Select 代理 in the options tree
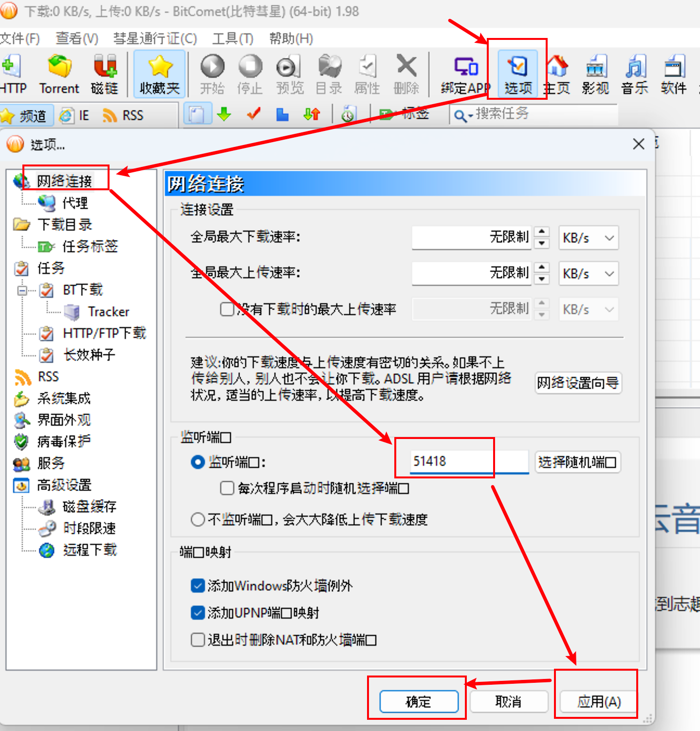Screen dimensions: 700x731 (75, 202)
